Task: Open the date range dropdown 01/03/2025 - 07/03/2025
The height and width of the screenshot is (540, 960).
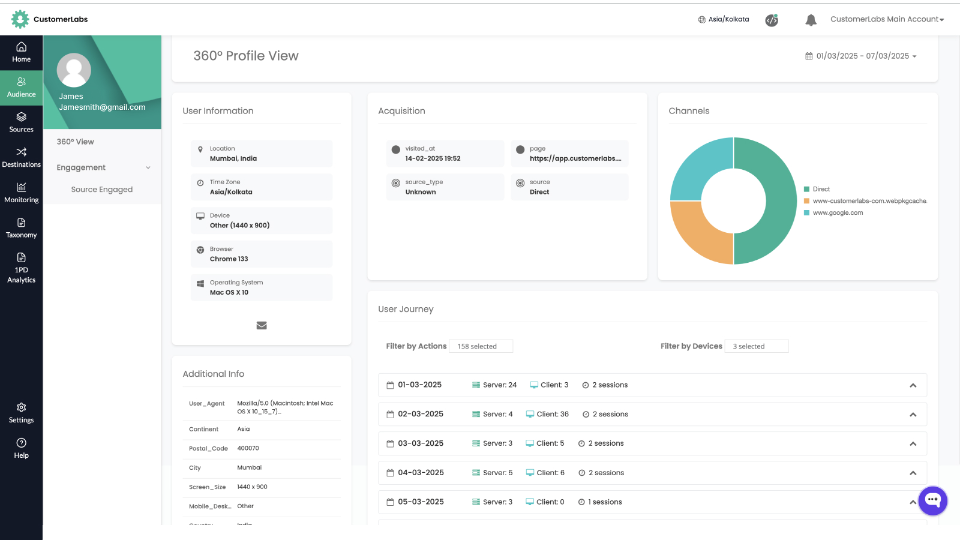Action: pos(861,56)
